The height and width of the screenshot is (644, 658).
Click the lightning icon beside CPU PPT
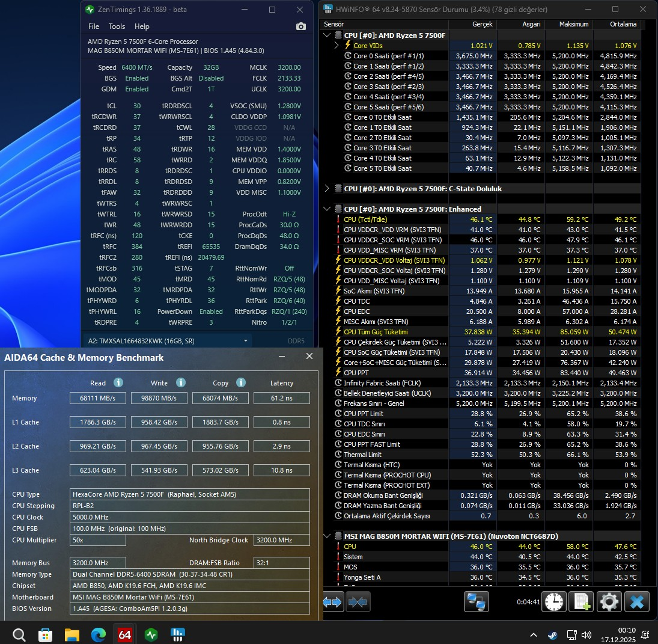point(338,372)
